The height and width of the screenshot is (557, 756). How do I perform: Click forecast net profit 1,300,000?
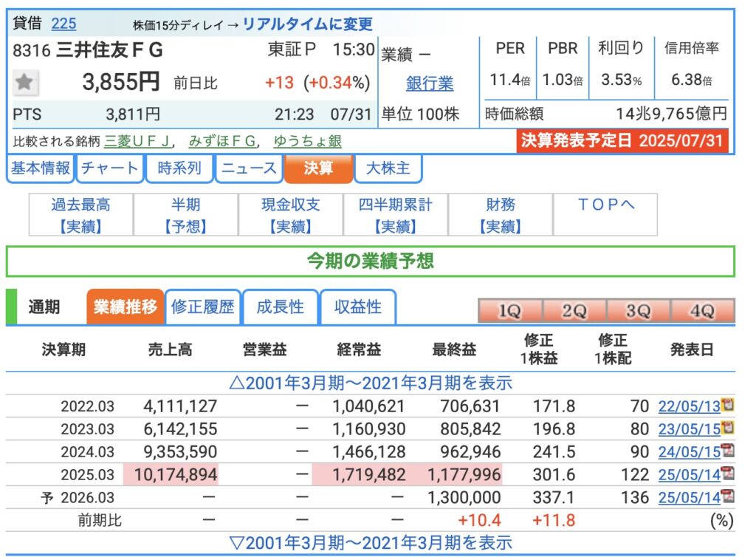[x=464, y=497]
